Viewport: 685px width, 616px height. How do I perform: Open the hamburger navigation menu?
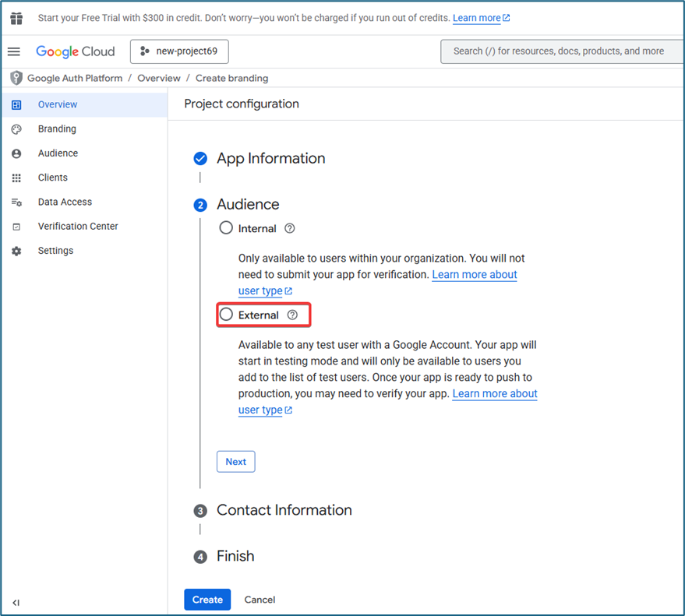pos(14,51)
